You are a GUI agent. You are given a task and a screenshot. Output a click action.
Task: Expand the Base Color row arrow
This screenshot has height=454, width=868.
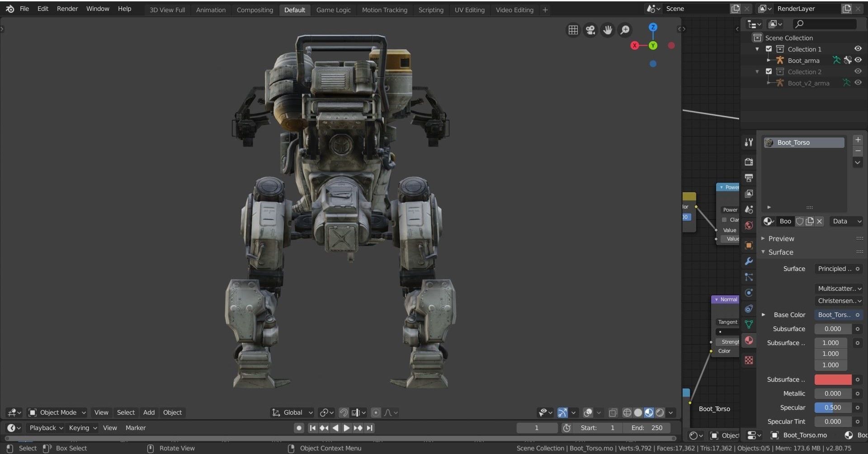point(764,315)
